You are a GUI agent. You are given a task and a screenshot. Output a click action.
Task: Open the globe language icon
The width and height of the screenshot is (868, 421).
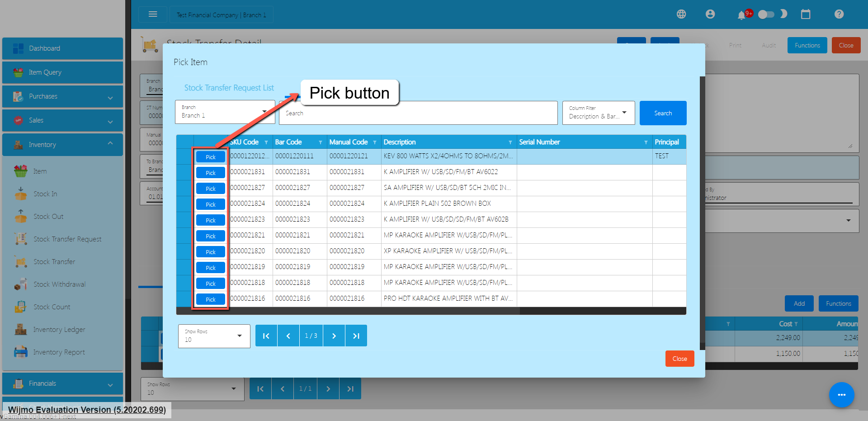click(681, 14)
